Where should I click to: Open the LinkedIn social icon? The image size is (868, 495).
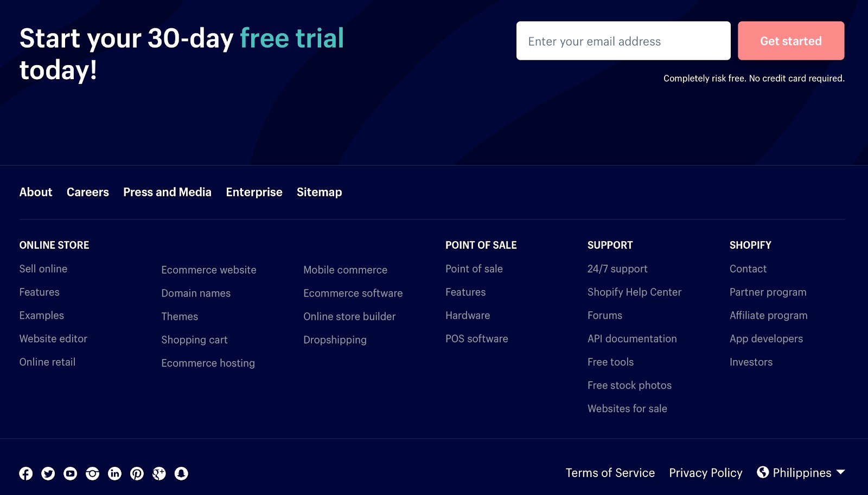(x=115, y=473)
